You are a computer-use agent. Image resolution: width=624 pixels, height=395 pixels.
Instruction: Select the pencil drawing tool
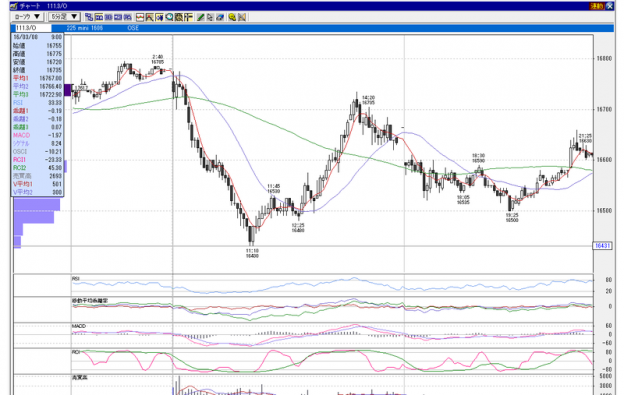coord(201,17)
